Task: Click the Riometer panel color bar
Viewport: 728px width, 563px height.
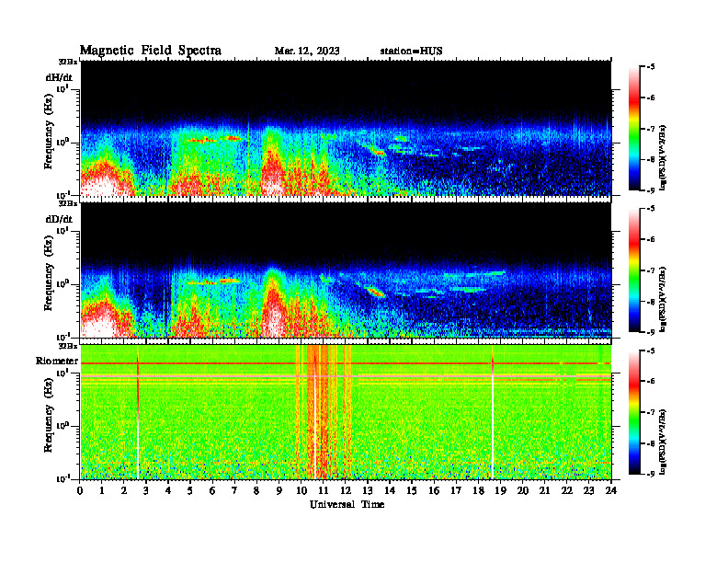Action: [633, 412]
